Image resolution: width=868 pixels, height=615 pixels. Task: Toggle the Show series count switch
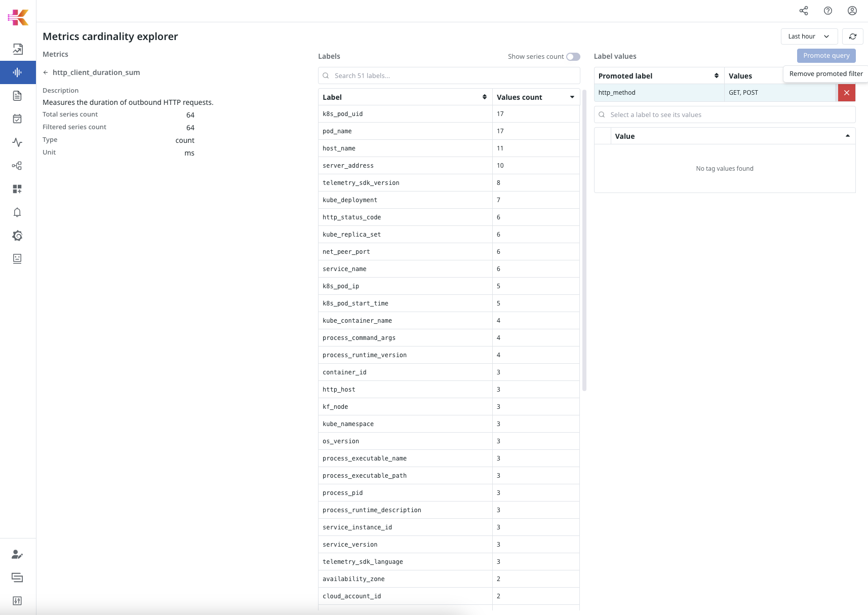click(573, 57)
